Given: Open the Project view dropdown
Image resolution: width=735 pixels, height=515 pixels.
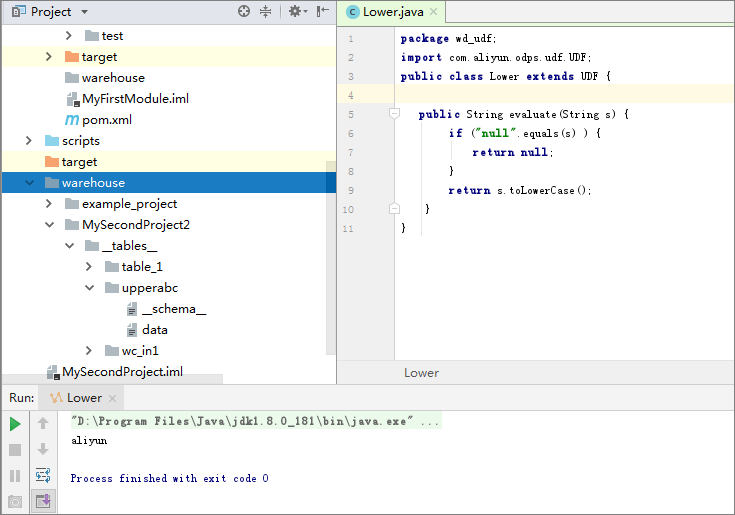Looking at the screenshot, I should (x=84, y=12).
